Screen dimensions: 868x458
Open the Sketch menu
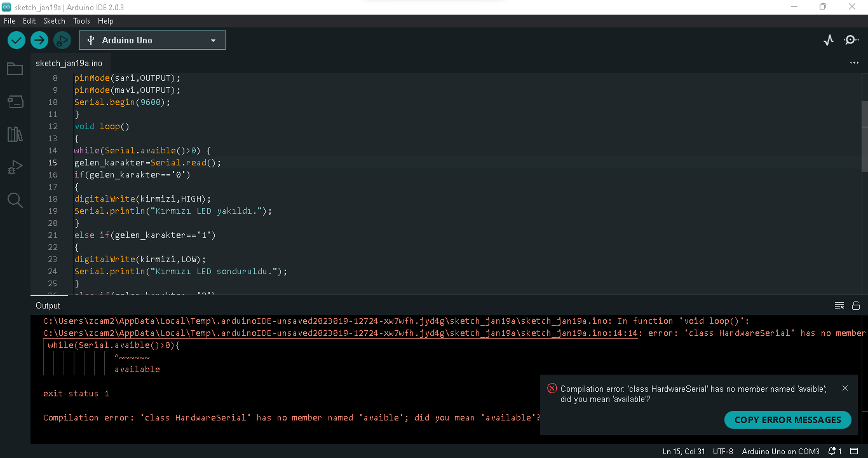(x=54, y=21)
